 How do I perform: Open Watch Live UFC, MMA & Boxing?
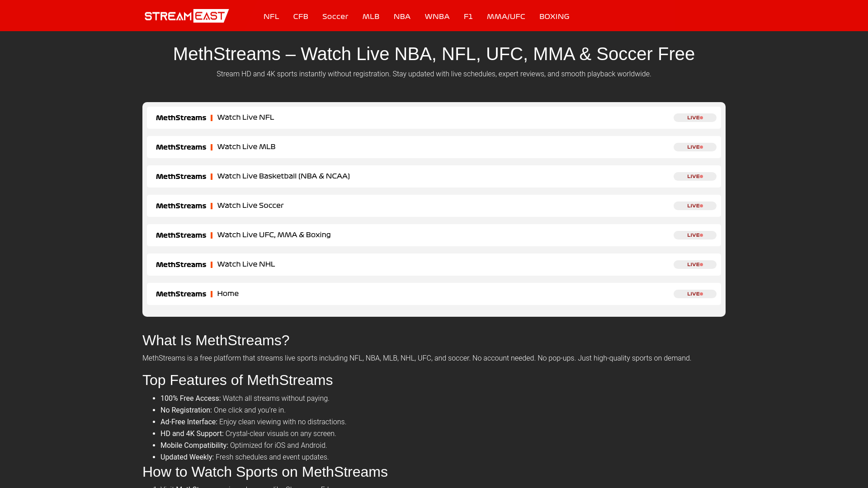[274, 235]
